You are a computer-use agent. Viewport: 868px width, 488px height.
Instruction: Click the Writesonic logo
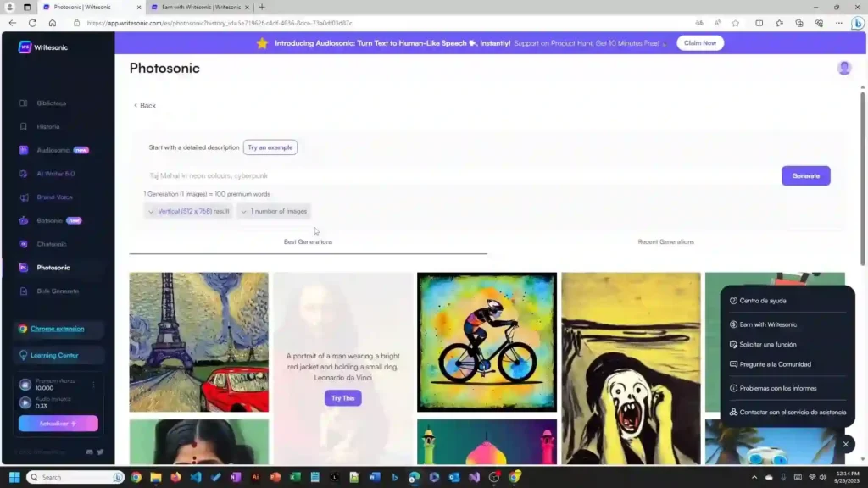[x=42, y=47]
